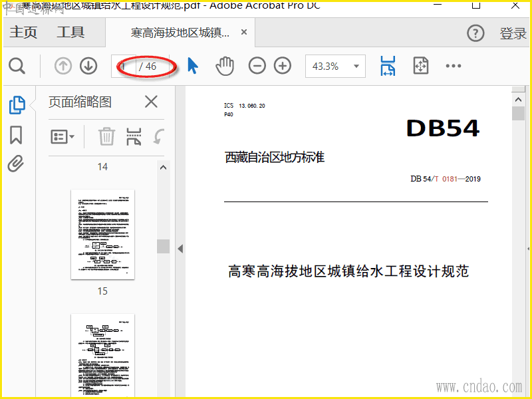Rotate pages counterclockwise icon
This screenshot has height=399, width=532.
[x=158, y=136]
